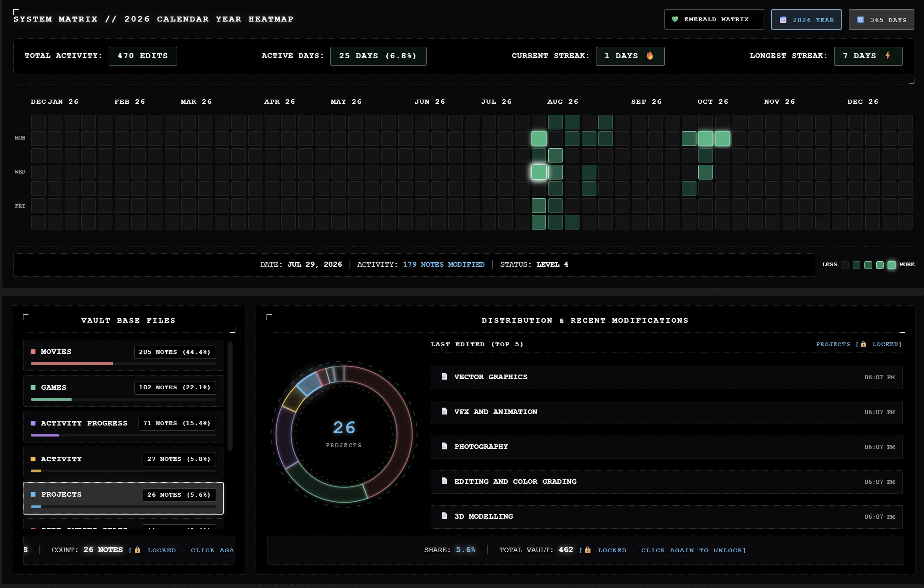Click the file icon beside VFX and Animation
This screenshot has height=588, width=924.
pyautogui.click(x=444, y=411)
